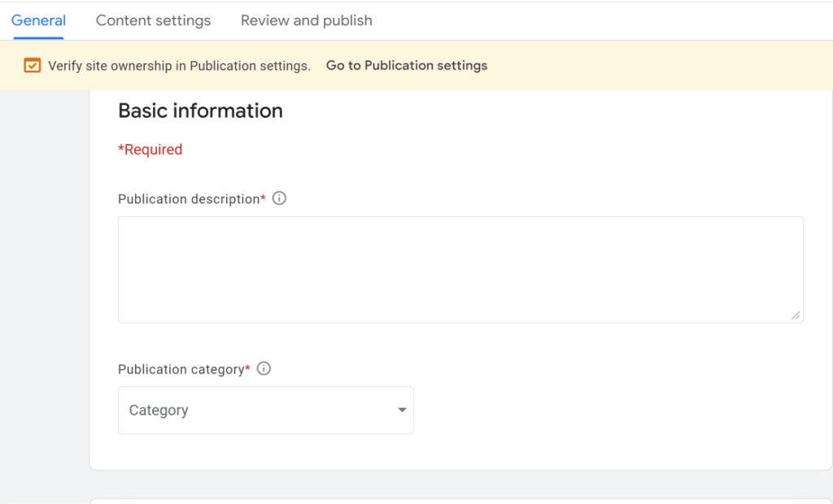Click the orange verify-ownership checkbox icon
This screenshot has width=833, height=504.
coord(32,65)
